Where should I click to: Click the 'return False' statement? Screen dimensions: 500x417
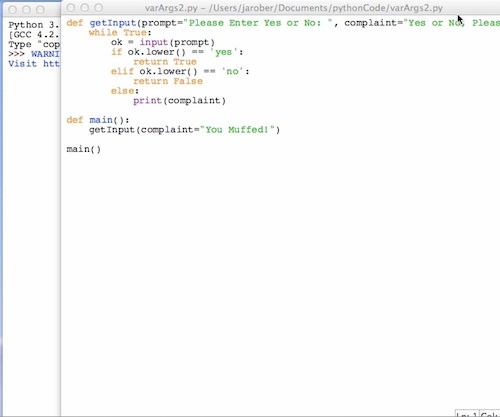pyautogui.click(x=168, y=81)
